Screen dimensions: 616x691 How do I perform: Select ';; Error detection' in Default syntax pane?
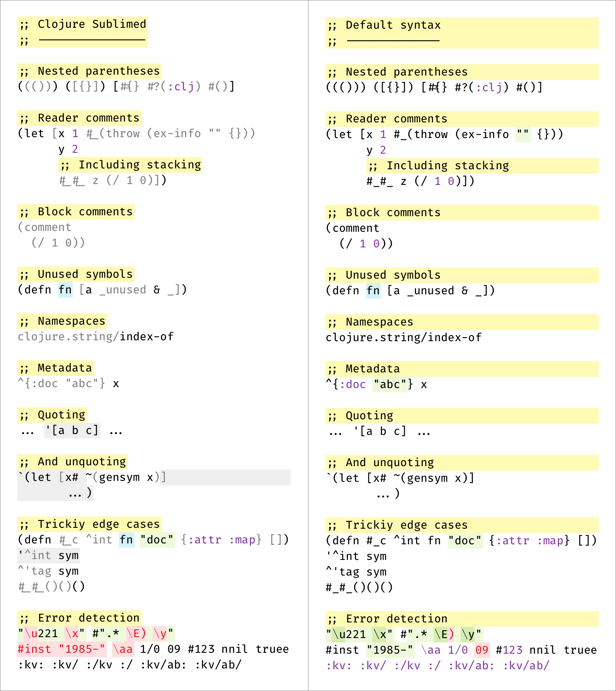[x=387, y=619]
